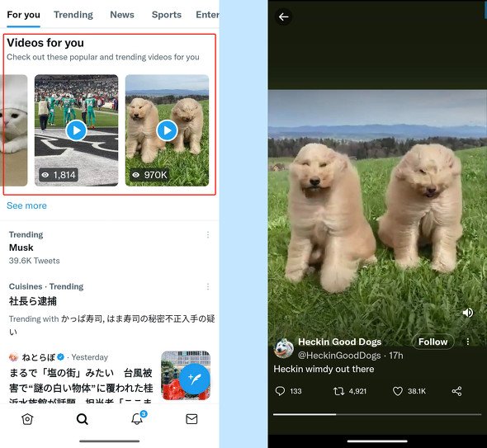This screenshot has height=448, width=487.
Task: Open Heckin Good Dogs display name
Action: [339, 342]
